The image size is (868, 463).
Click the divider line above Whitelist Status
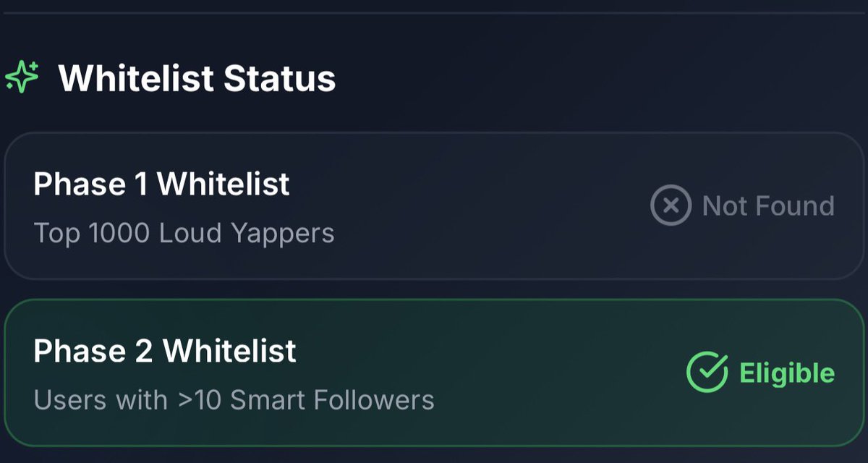tap(434, 12)
